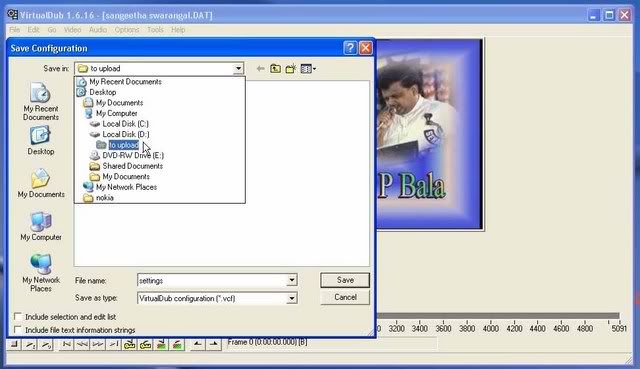Open the VirtualDub Audio menu
The height and width of the screenshot is (369, 640).
pos(98,30)
